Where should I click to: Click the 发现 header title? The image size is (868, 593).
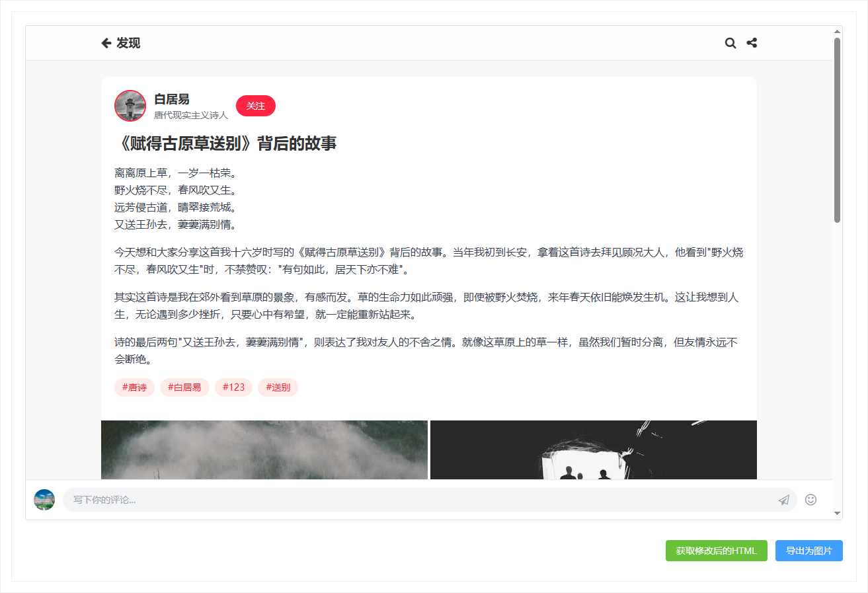[128, 43]
